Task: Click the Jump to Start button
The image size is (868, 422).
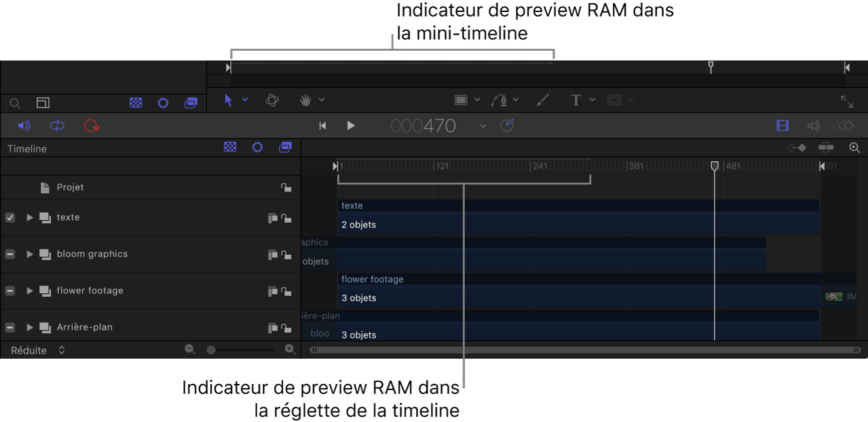Action: pos(323,125)
